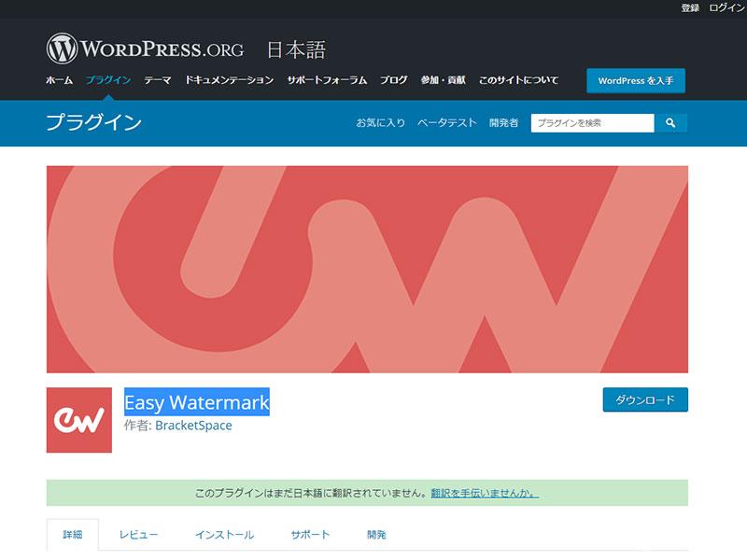The width and height of the screenshot is (747, 560).
Task: Go to ドキュメンテーション in navigation
Action: (x=229, y=80)
